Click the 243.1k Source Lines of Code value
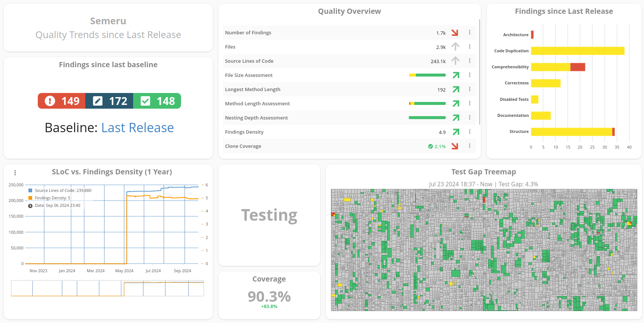 pos(438,61)
